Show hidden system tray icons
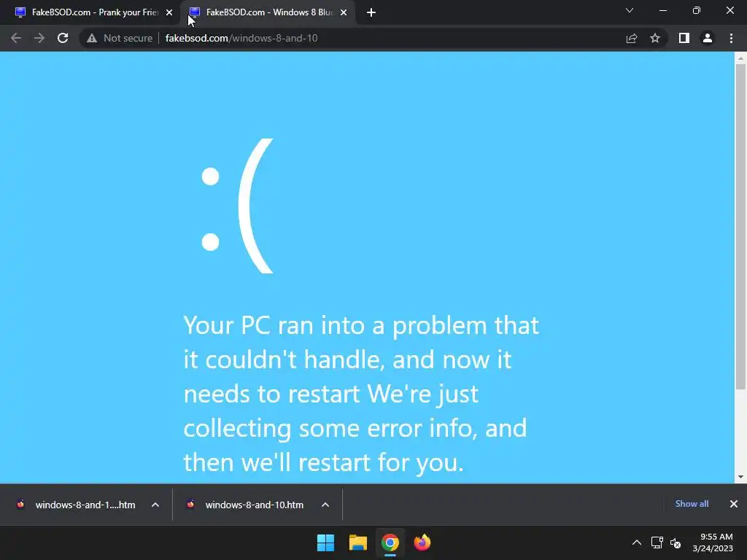Viewport: 747px width, 560px height. (x=636, y=542)
